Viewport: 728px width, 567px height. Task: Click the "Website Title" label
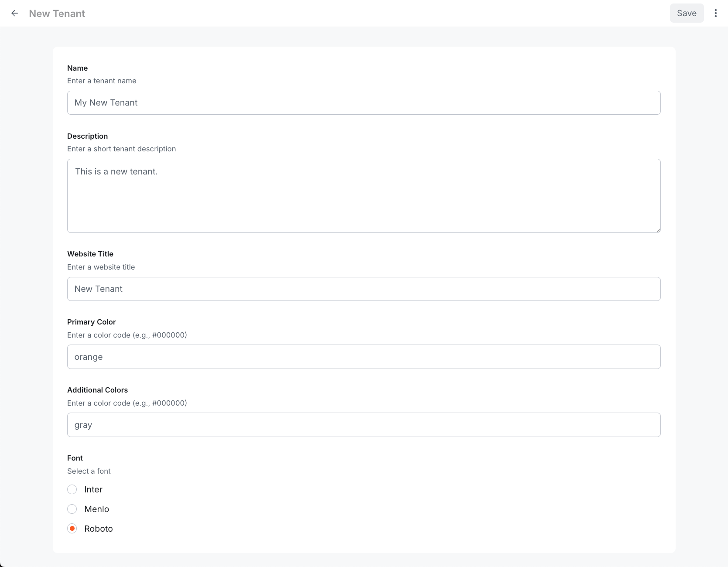(90, 254)
